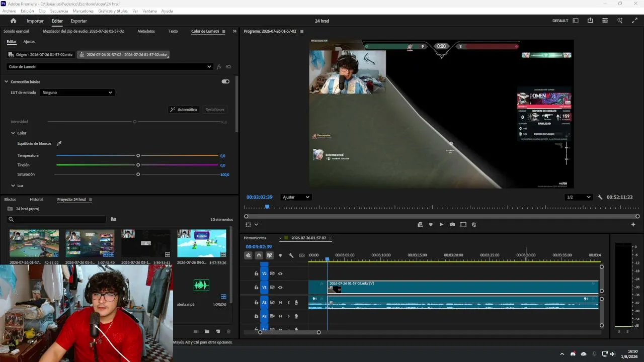Image resolution: width=644 pixels, height=362 pixels.
Task: Click the Lumetri fx bypass icon
Action: [x=219, y=67]
